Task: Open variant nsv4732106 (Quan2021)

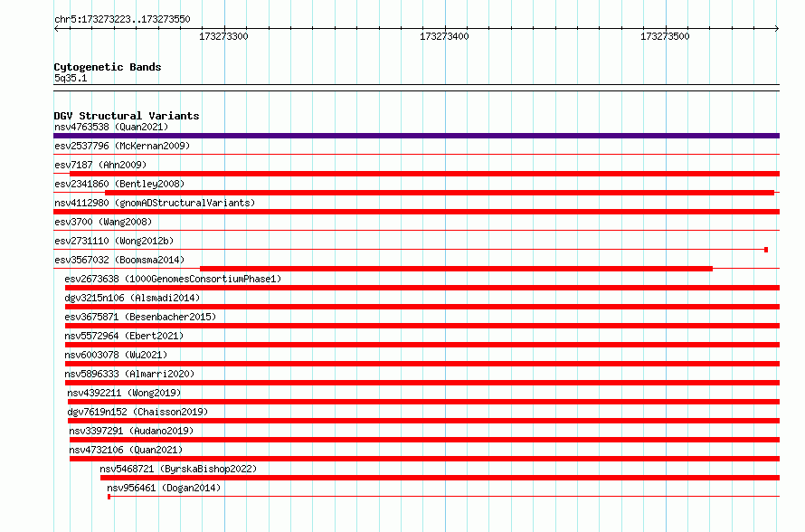Action: pyautogui.click(x=127, y=450)
